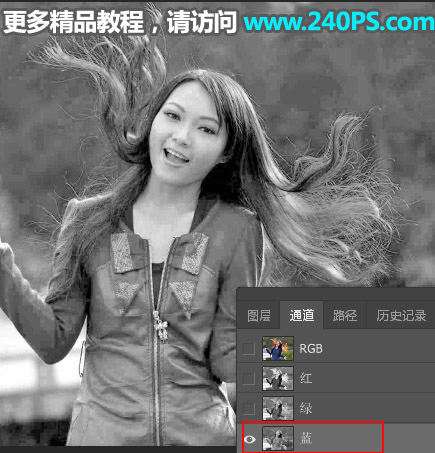
Task: Select the 通道 tab
Action: pos(302,315)
